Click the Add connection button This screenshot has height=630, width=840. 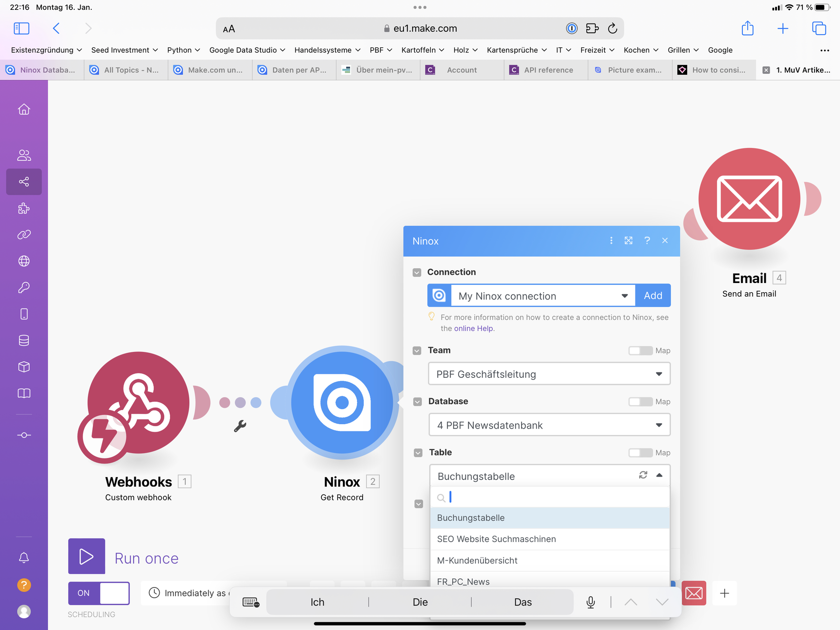pyautogui.click(x=653, y=296)
